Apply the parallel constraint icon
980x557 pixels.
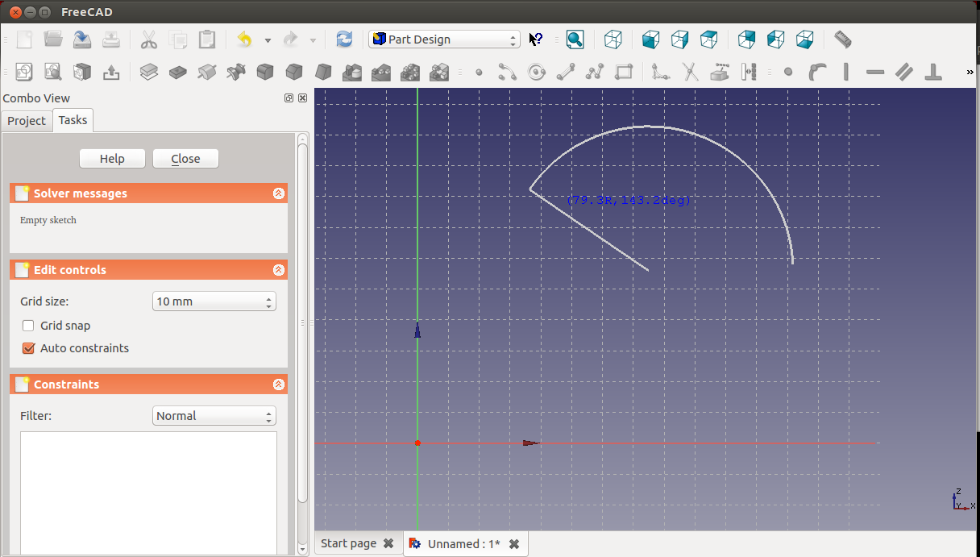(x=904, y=72)
